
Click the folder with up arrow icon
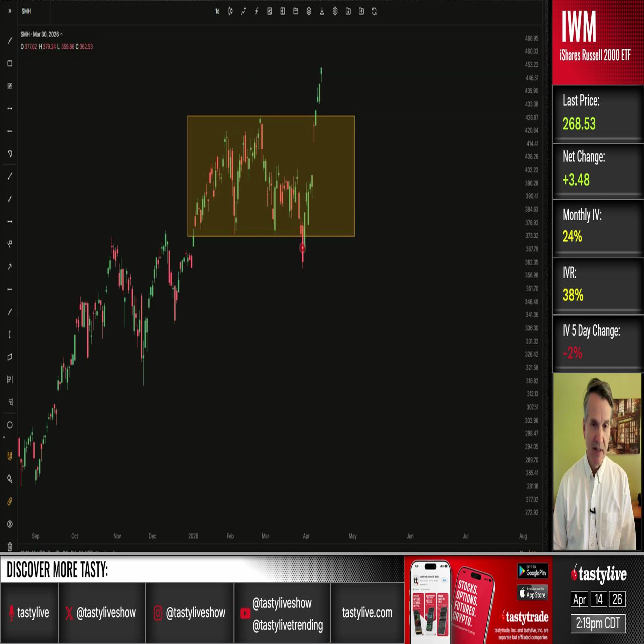(361, 12)
